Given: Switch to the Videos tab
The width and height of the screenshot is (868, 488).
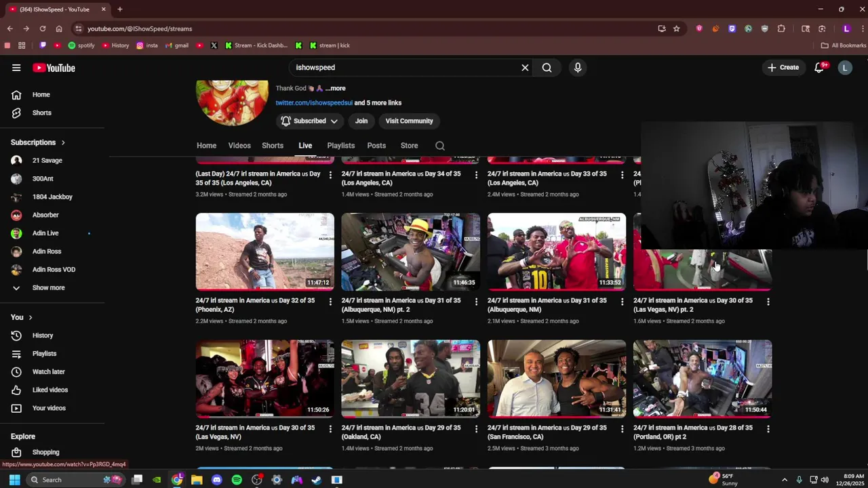Looking at the screenshot, I should point(239,146).
